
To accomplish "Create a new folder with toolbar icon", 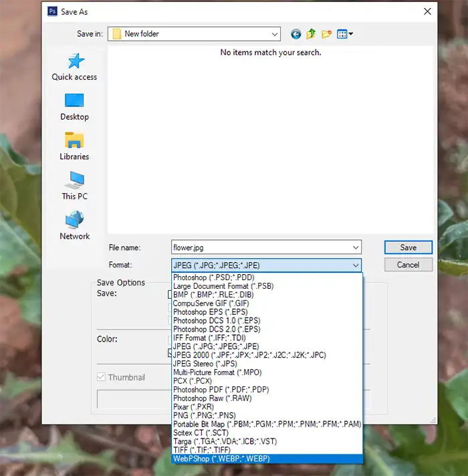I will point(326,34).
